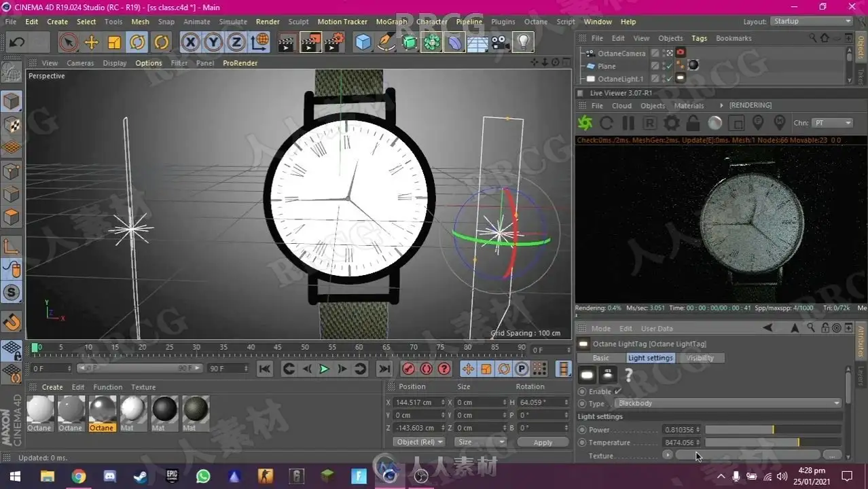Go to end of animation
Screen dimensions: 868x489
coord(384,369)
